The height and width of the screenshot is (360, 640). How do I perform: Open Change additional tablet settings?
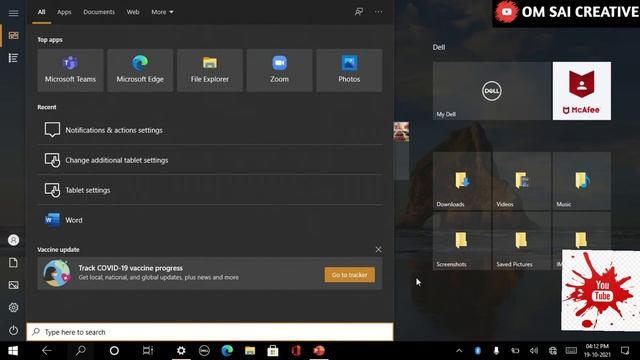pyautogui.click(x=210, y=160)
